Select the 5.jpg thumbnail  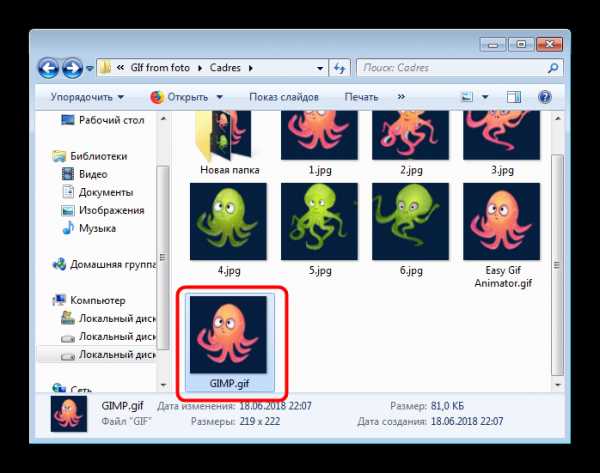[320, 222]
